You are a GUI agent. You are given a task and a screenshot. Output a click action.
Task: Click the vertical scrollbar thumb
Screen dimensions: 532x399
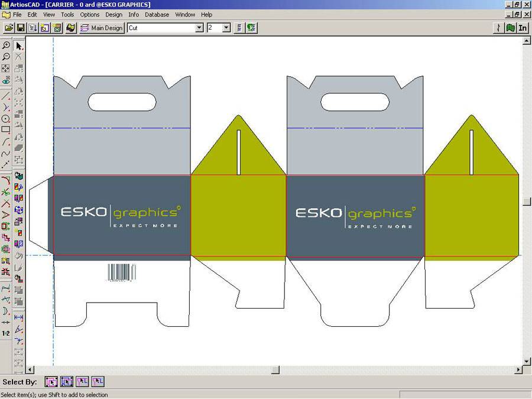tap(526, 202)
